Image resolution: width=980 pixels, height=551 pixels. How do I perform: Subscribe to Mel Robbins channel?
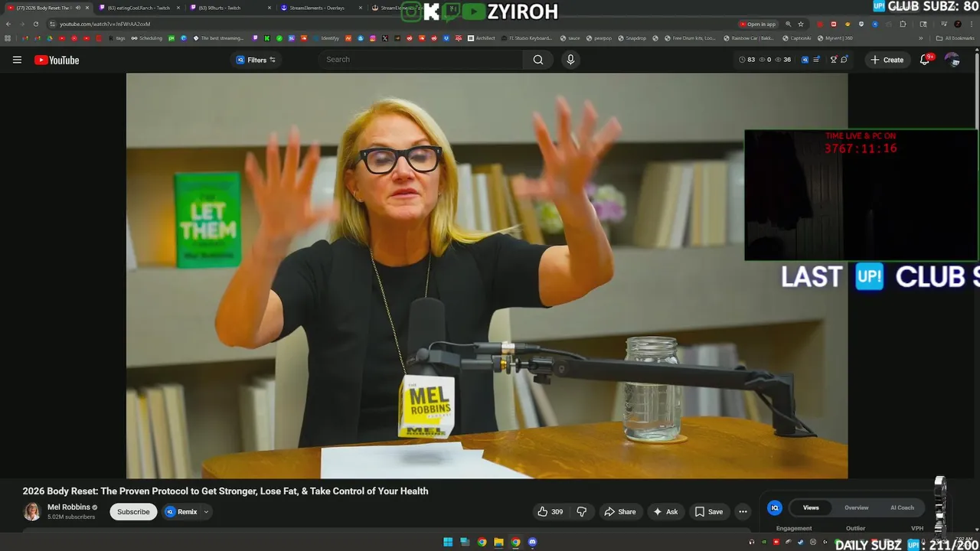(133, 512)
